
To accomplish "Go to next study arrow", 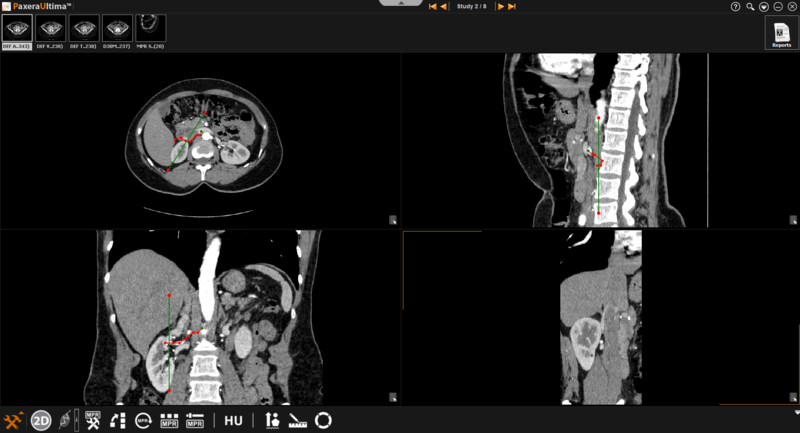I will coord(501,7).
